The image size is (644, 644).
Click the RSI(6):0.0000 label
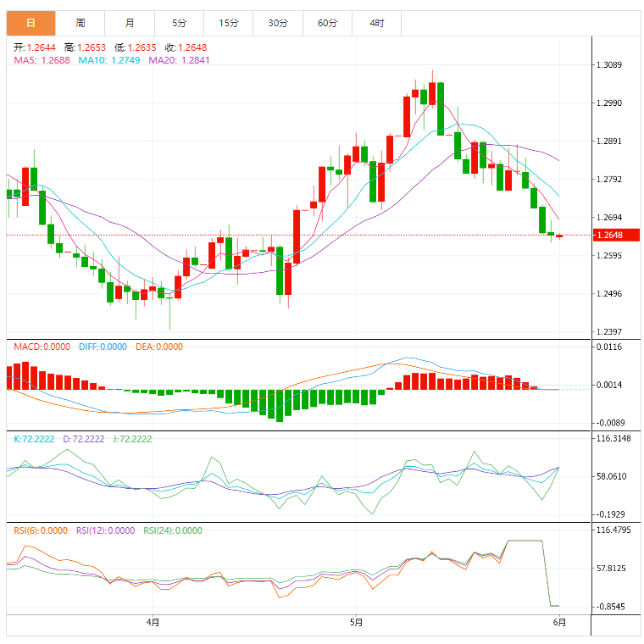pyautogui.click(x=41, y=530)
